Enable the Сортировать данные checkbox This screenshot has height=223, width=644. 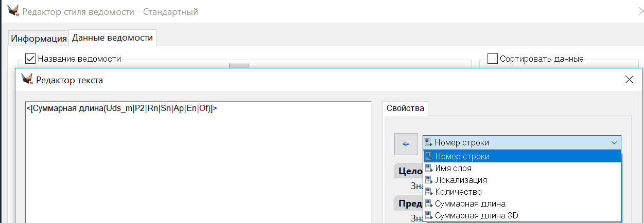click(493, 59)
